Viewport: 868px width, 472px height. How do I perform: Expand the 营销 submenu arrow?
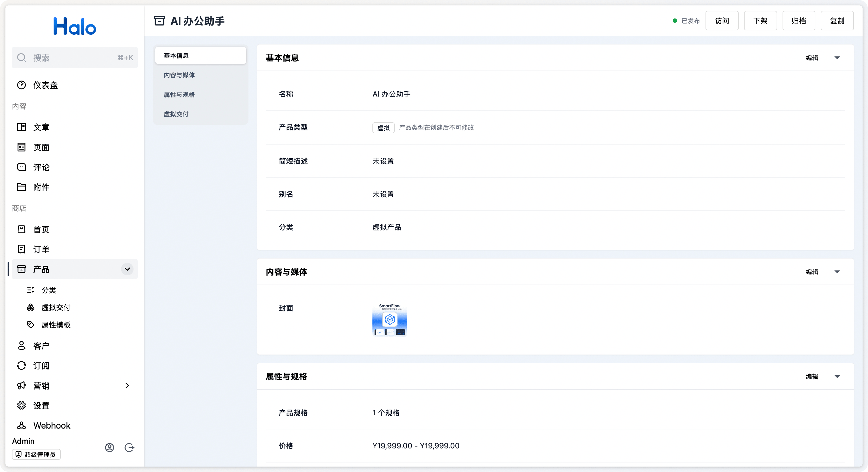click(x=127, y=385)
